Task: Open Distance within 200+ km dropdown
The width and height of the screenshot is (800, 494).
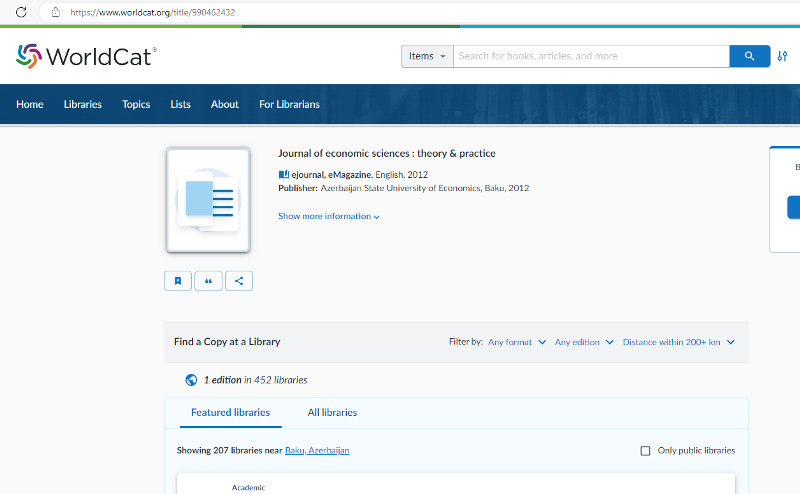Action: (679, 342)
